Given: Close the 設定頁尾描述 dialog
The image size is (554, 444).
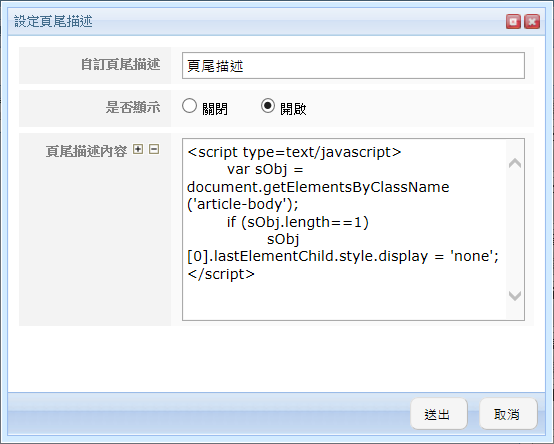Looking at the screenshot, I should [532, 22].
